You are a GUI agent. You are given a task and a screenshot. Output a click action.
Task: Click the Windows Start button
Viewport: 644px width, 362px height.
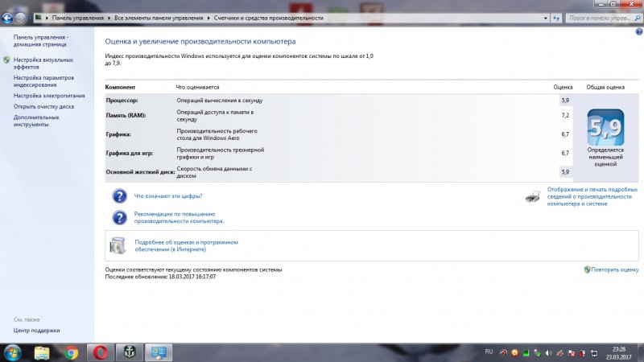point(13,352)
